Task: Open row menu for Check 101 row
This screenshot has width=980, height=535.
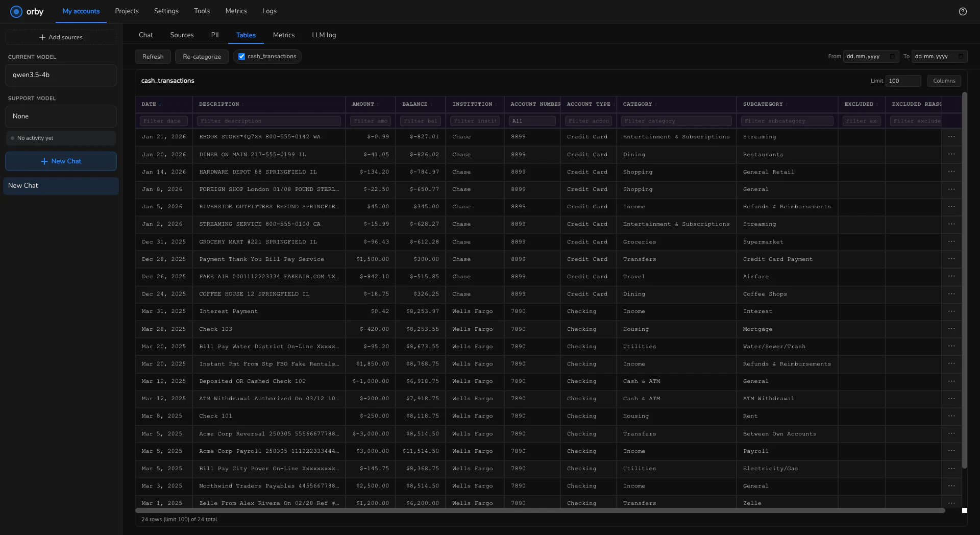Action: [951, 416]
